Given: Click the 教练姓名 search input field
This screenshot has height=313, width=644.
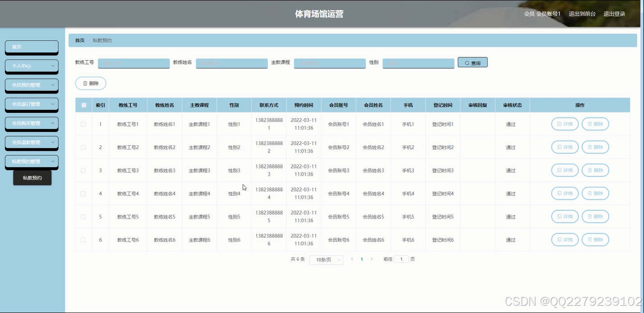Looking at the screenshot, I should [231, 63].
